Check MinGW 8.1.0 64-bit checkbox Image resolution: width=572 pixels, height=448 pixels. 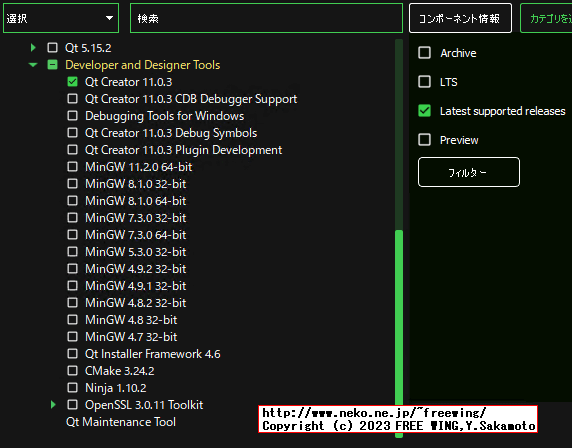point(73,201)
